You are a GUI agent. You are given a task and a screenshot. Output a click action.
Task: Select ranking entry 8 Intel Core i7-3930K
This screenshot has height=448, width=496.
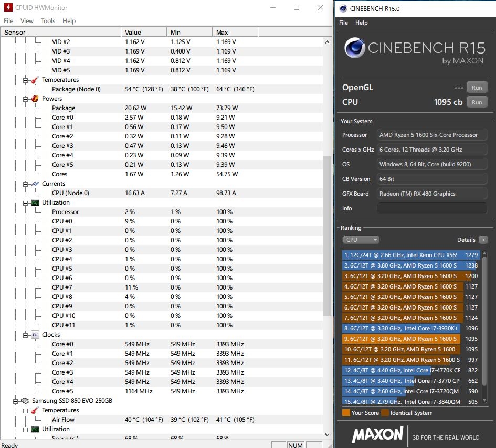(x=411, y=328)
